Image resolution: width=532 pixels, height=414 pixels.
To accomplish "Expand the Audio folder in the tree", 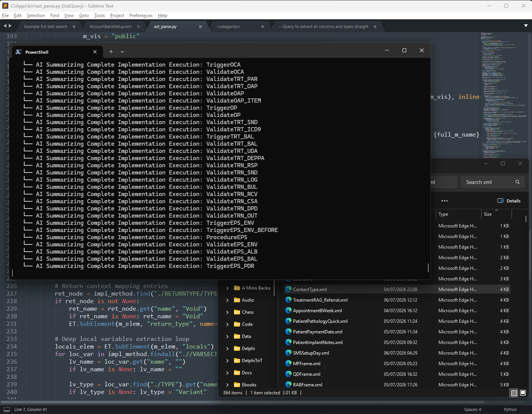I will (227, 300).
